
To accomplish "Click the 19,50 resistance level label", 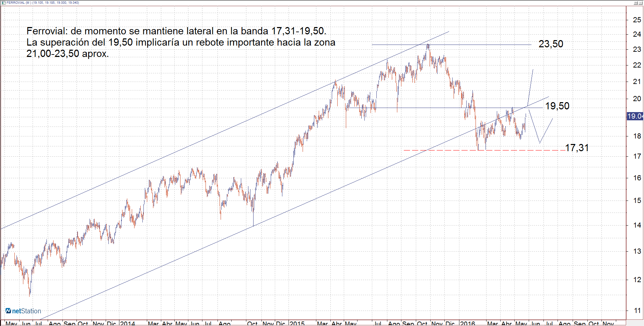I will coord(557,106).
